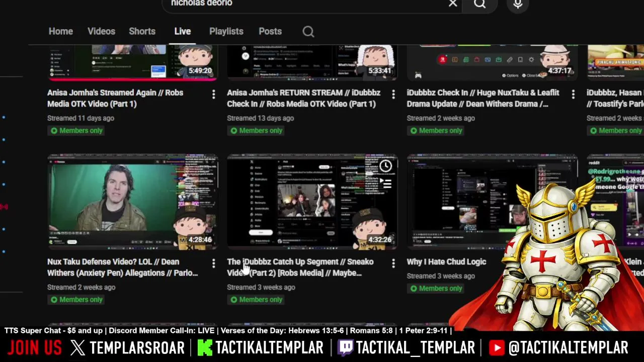Open options menu for Anisa Jomha's RETURN STREAM video
Screen dimensions: 644x362
point(393,94)
